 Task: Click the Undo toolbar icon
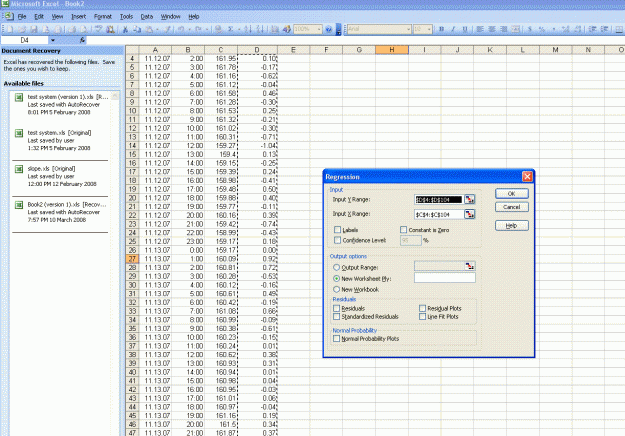(181, 29)
